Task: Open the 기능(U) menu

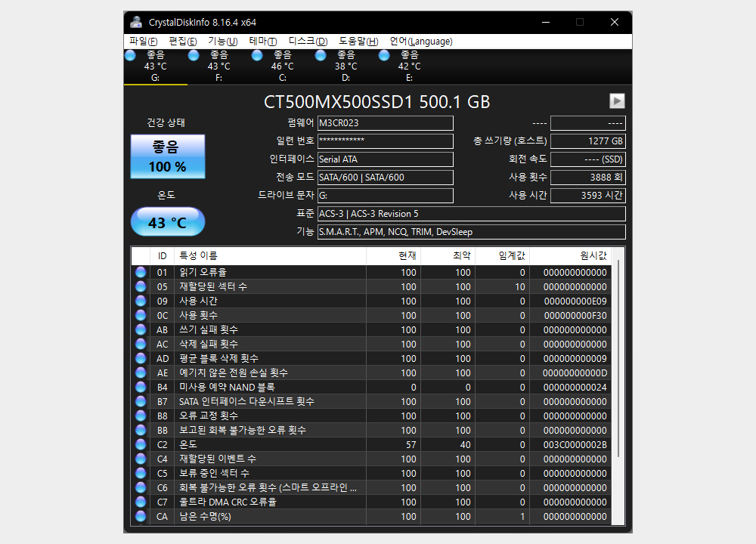Action: pyautogui.click(x=223, y=42)
